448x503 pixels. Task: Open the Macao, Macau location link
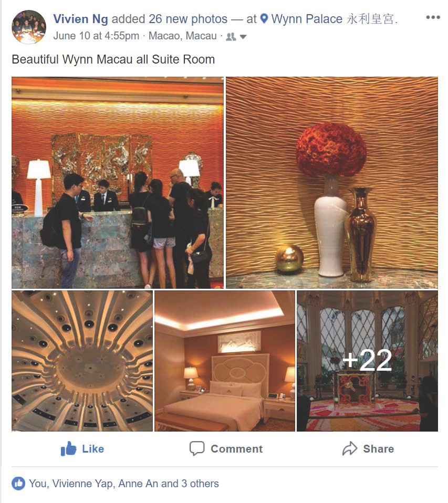183,36
